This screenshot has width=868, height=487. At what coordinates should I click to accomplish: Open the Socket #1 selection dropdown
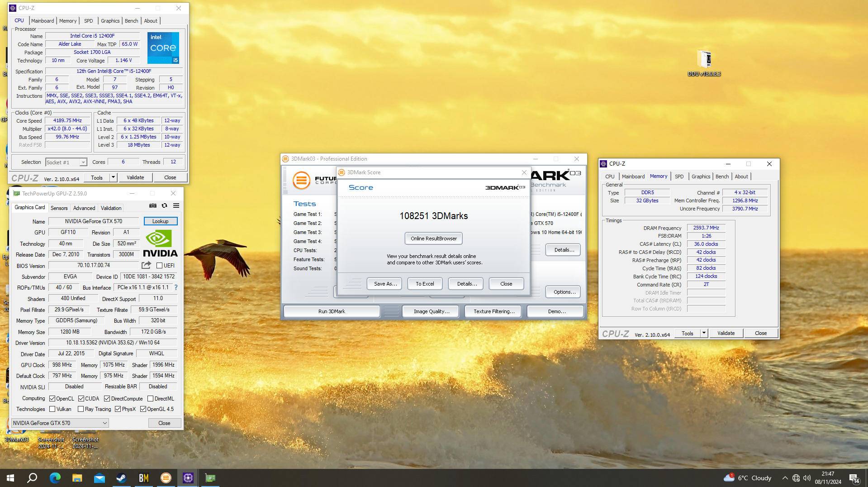(x=66, y=162)
